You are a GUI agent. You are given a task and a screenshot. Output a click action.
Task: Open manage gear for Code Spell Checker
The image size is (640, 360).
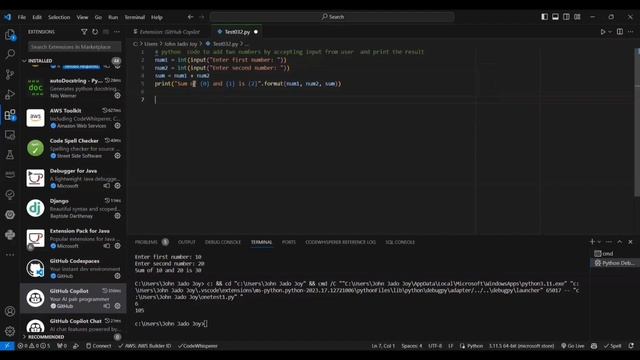pos(118,156)
